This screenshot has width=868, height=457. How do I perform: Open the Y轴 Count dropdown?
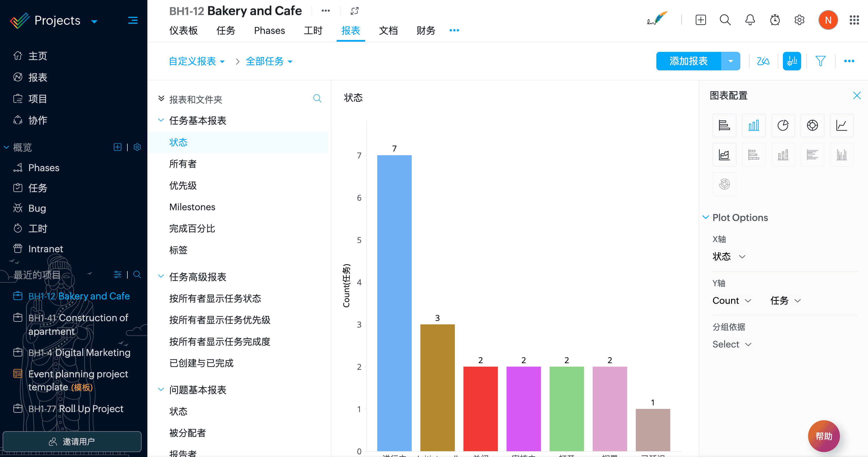tap(732, 301)
